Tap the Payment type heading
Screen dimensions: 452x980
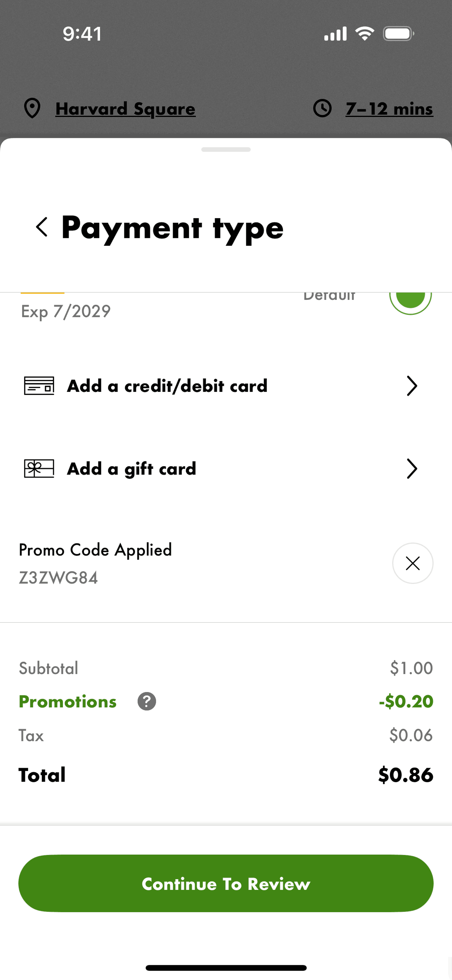tap(172, 228)
